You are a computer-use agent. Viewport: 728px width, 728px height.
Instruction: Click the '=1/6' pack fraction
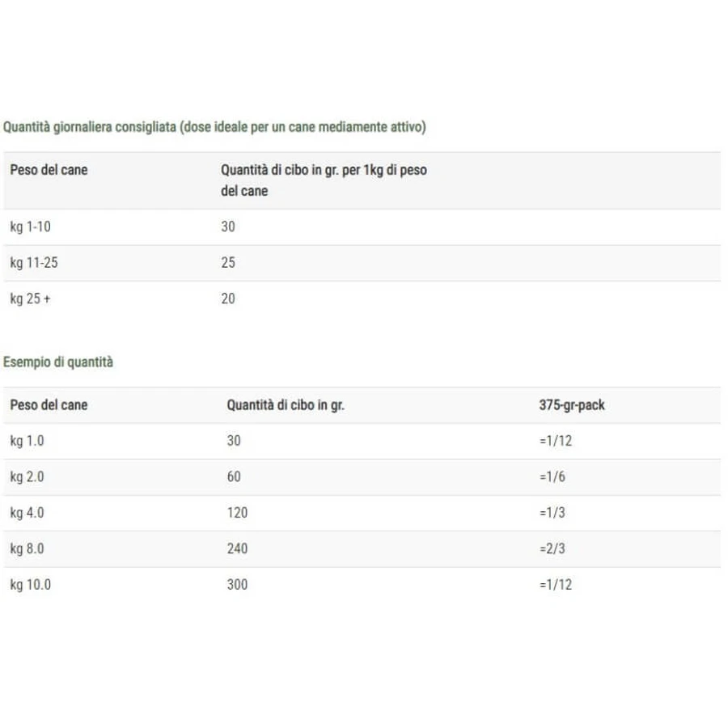click(552, 476)
